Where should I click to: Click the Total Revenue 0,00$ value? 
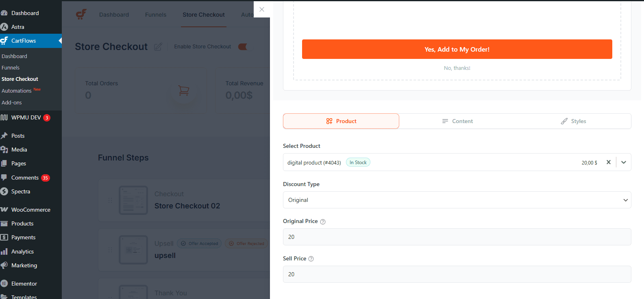pos(239,95)
